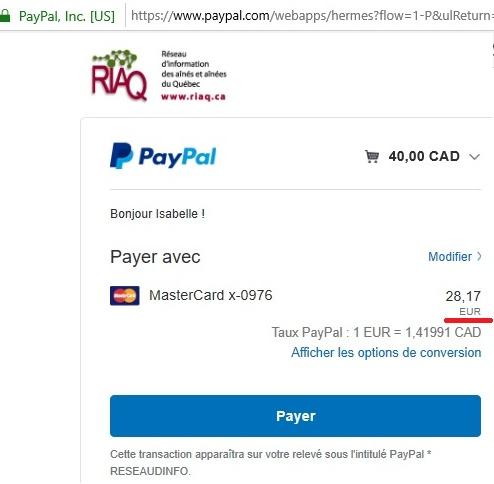Click the Payer avec heading
Image resolution: width=494 pixels, height=484 pixels.
[155, 257]
